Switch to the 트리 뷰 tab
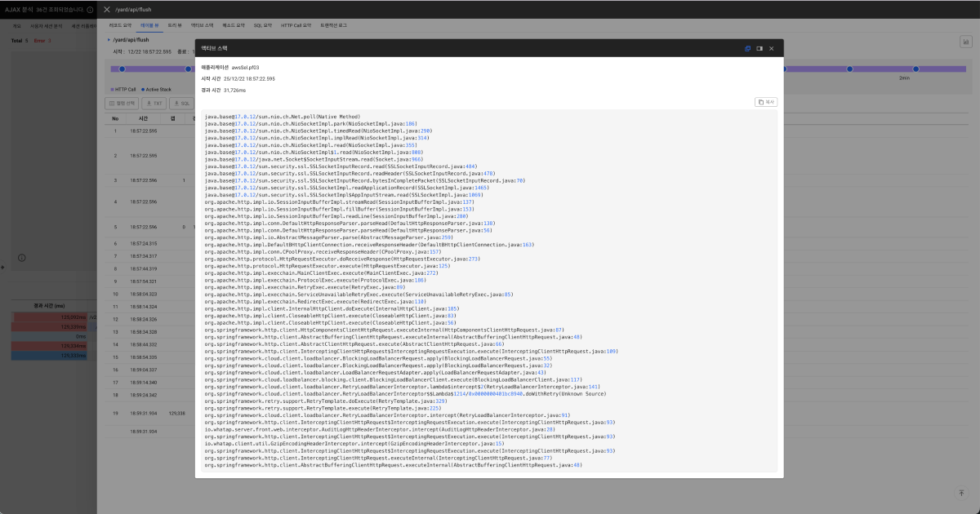This screenshot has width=980, height=514. tap(175, 25)
